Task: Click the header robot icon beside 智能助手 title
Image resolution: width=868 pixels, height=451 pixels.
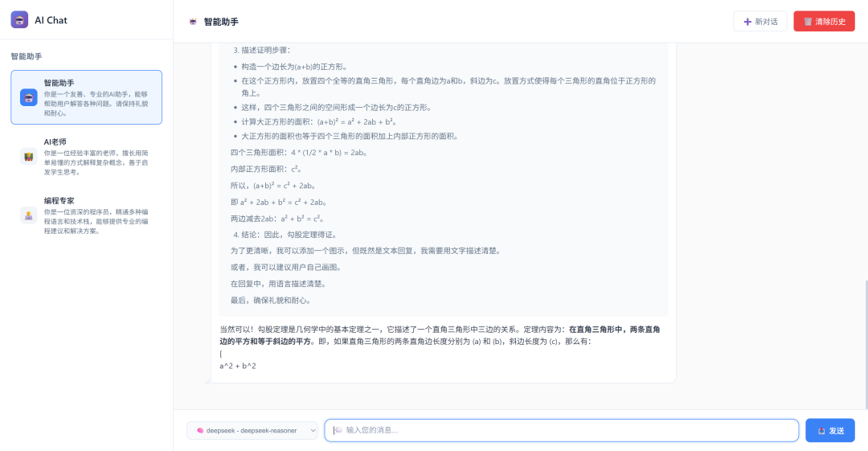Action: 193,22
